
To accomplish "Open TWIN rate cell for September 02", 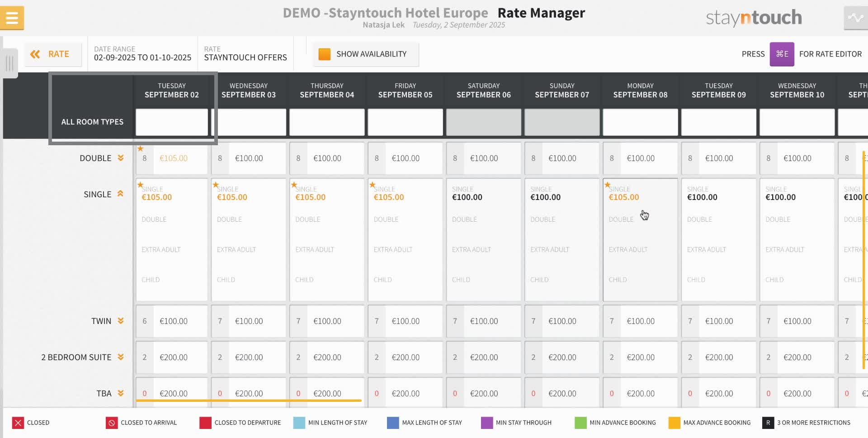I will 172,321.
